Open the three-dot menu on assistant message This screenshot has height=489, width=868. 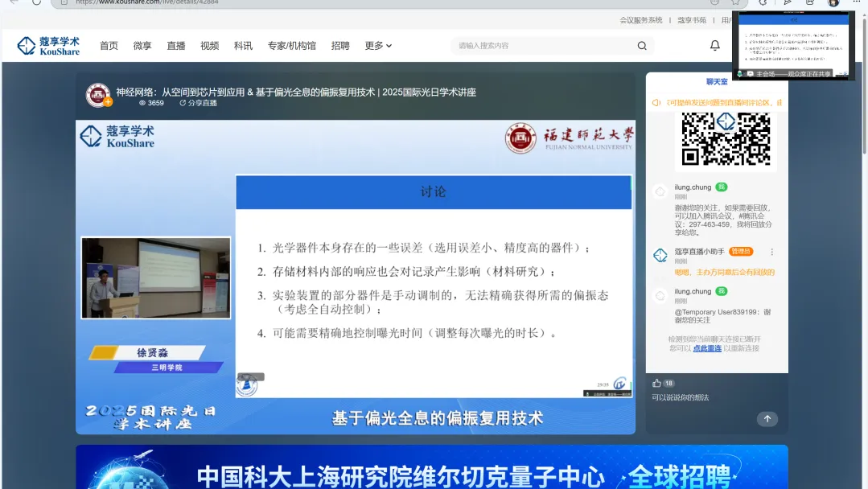[772, 252]
